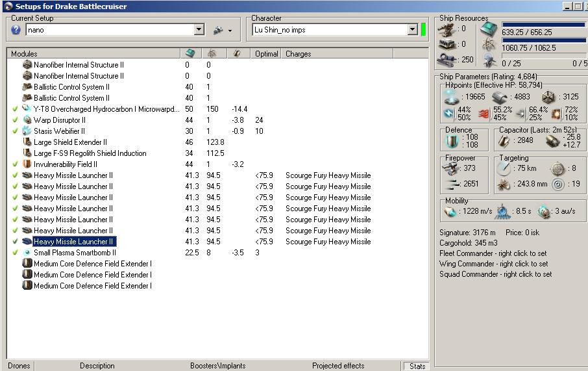The width and height of the screenshot is (588, 371).
Task: Click the max velocity icon showing 1228 m/s
Action: coord(450,211)
